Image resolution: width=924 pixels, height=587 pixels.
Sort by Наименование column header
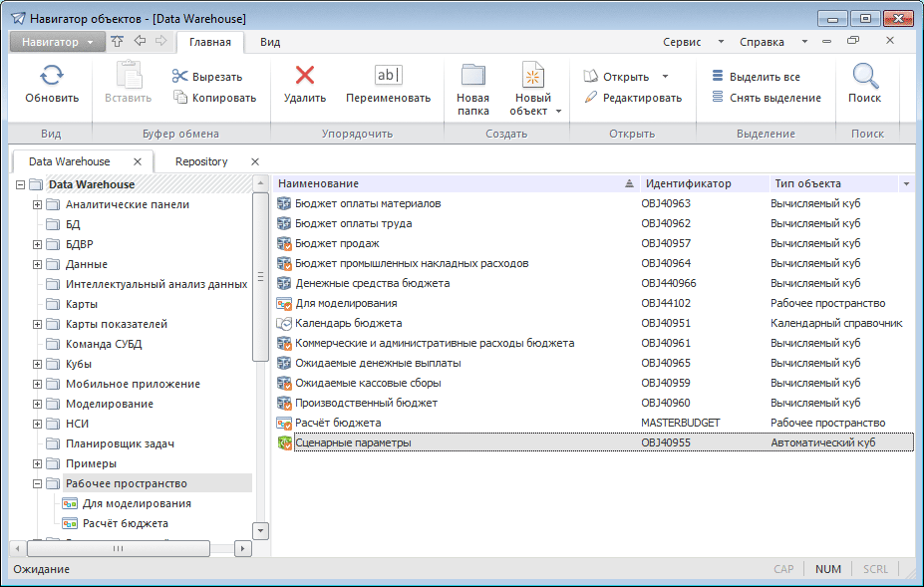[457, 184]
